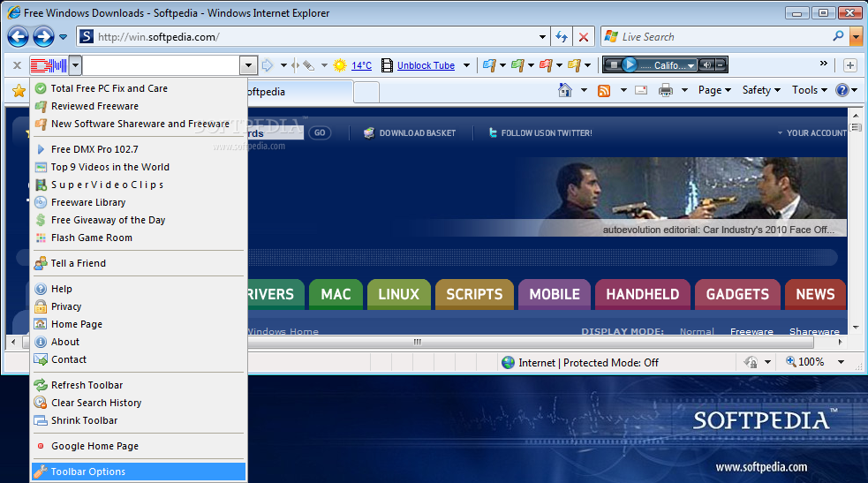The width and height of the screenshot is (868, 483).
Task: Click the Home icon in command bar
Action: click(x=564, y=90)
